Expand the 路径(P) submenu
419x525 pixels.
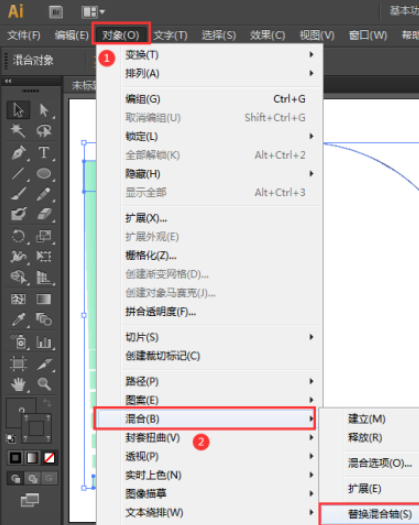[x=210, y=381]
